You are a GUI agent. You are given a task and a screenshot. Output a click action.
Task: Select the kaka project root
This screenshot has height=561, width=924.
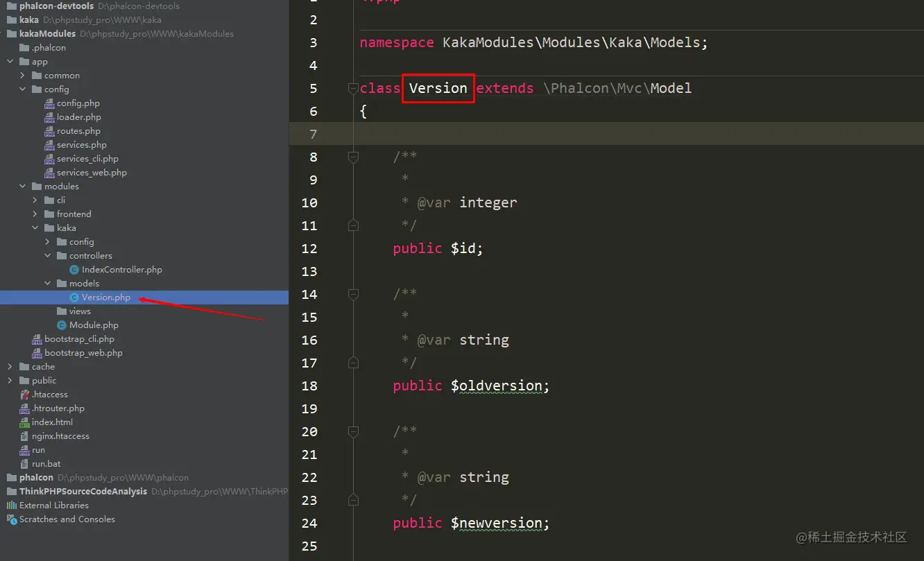point(29,20)
